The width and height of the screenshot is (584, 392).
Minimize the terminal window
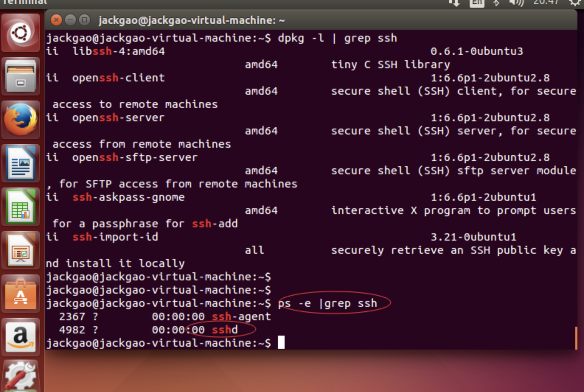point(70,20)
